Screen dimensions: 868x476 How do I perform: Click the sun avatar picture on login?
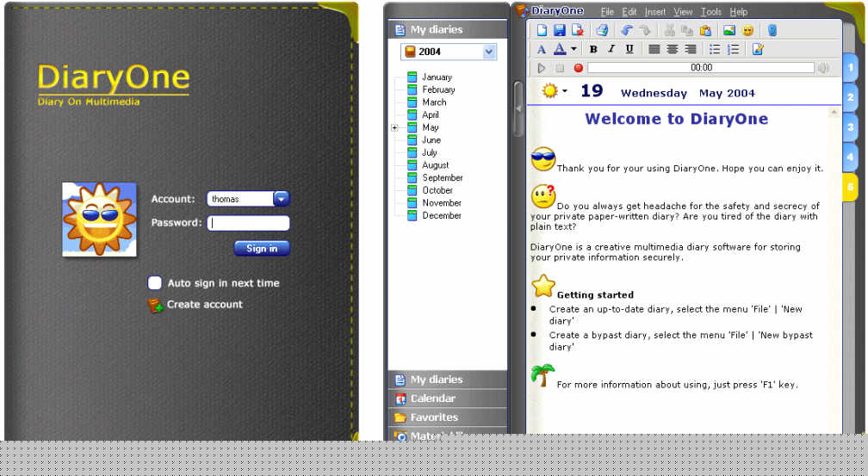(x=100, y=219)
